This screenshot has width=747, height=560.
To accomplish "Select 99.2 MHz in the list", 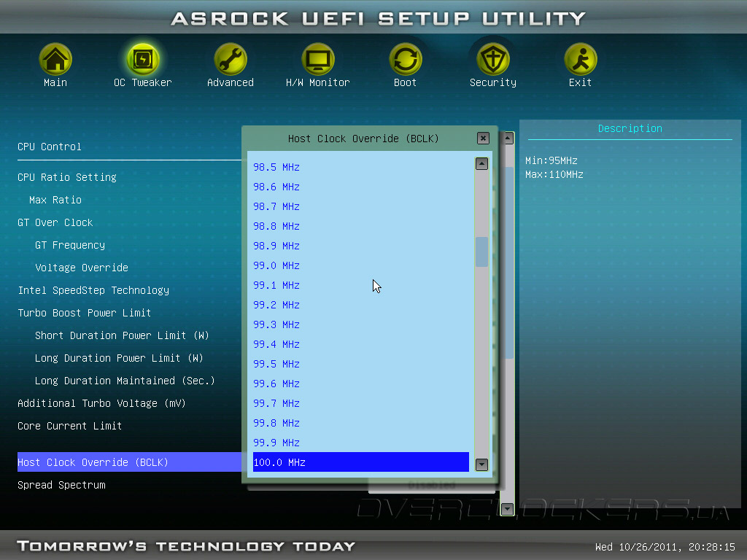I will coord(276,305).
